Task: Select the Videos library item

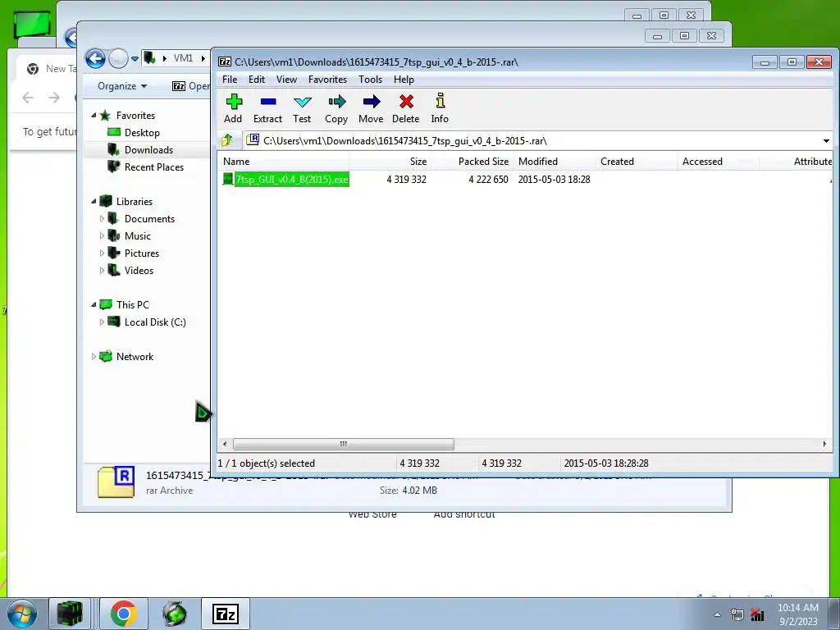Action: click(x=139, y=270)
